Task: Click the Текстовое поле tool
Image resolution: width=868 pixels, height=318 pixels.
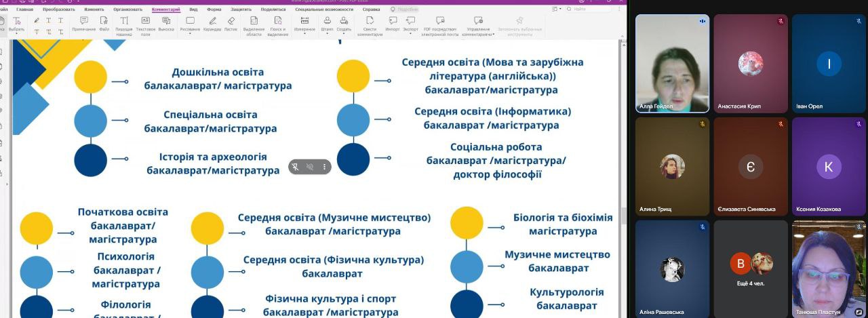Action: point(145,24)
